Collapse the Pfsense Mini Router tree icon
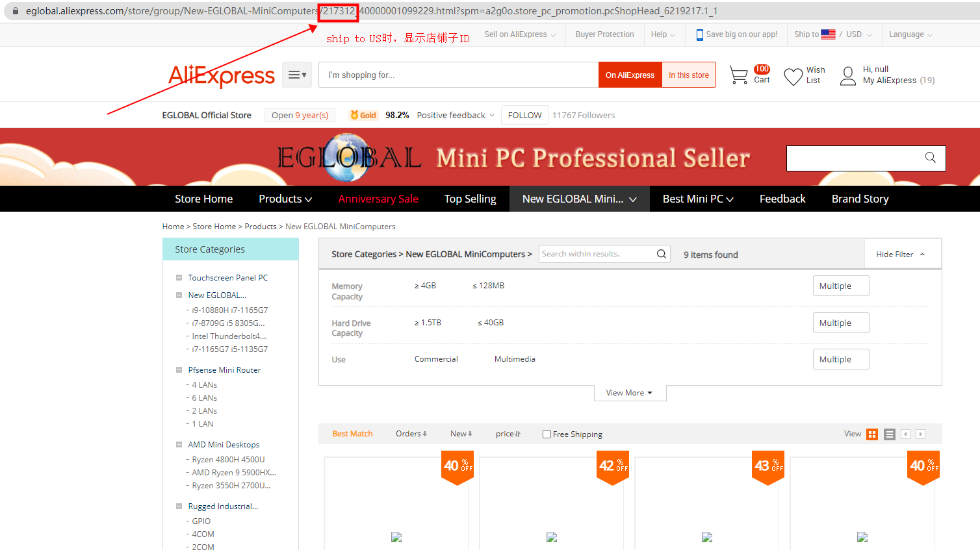980x550 pixels. 179,370
